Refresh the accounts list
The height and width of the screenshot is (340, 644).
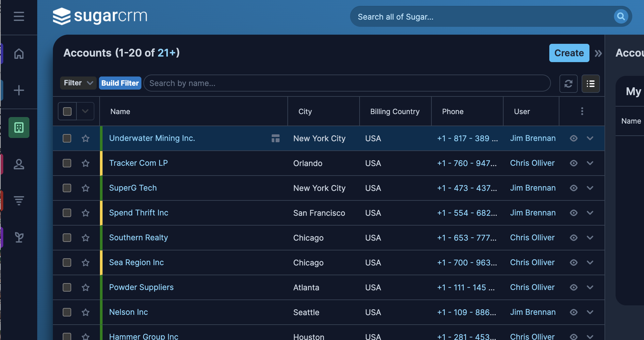pyautogui.click(x=568, y=84)
